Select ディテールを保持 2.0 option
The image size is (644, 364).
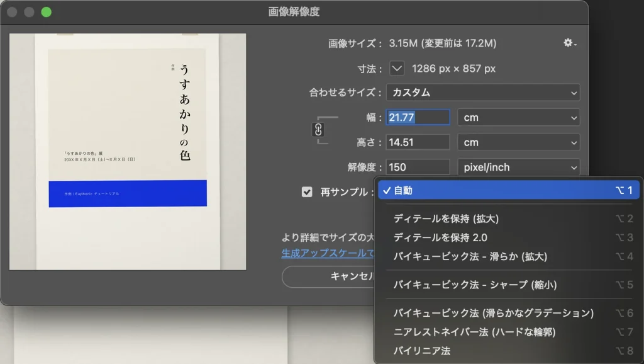[508, 237]
